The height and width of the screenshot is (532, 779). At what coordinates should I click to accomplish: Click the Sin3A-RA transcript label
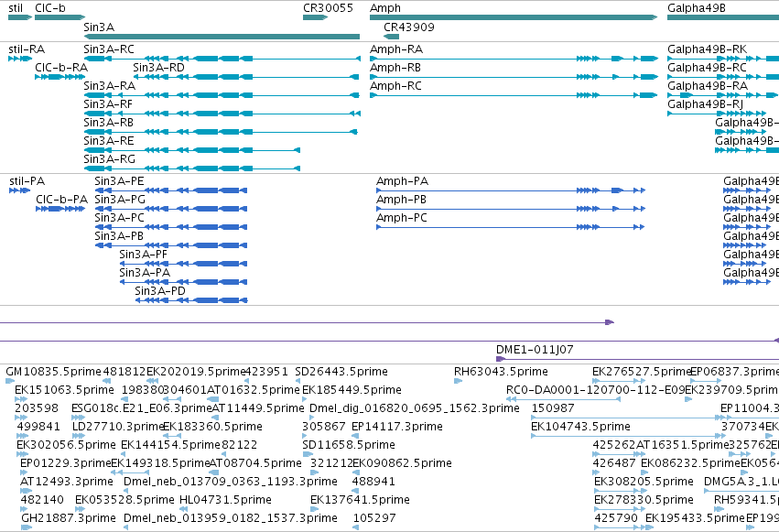click(109, 86)
